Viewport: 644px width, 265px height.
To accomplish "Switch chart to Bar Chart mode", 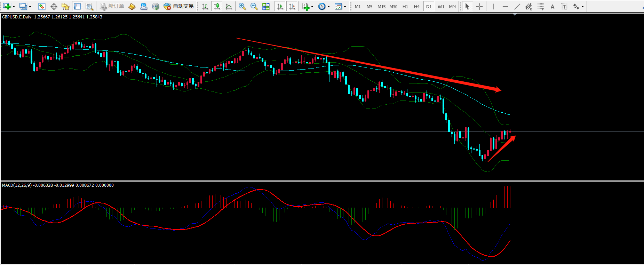I will click(205, 6).
